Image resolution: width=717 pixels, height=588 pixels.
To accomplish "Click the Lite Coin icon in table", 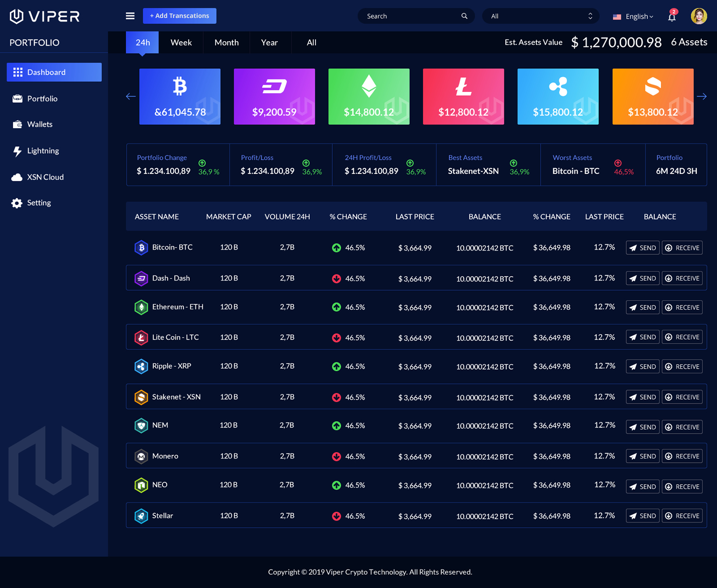I will [141, 338].
